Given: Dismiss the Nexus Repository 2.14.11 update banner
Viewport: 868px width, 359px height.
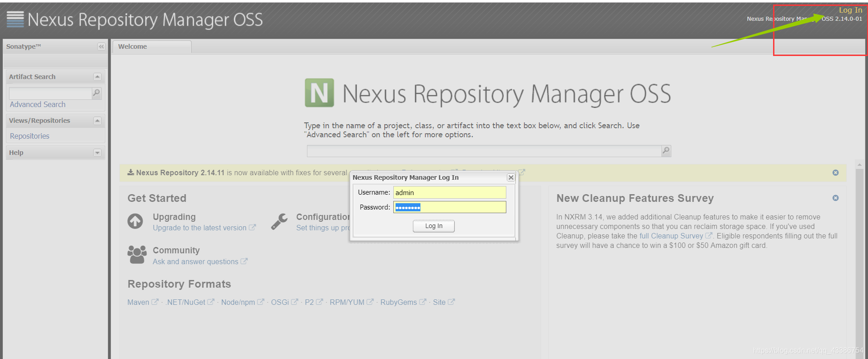Looking at the screenshot, I should click(835, 173).
